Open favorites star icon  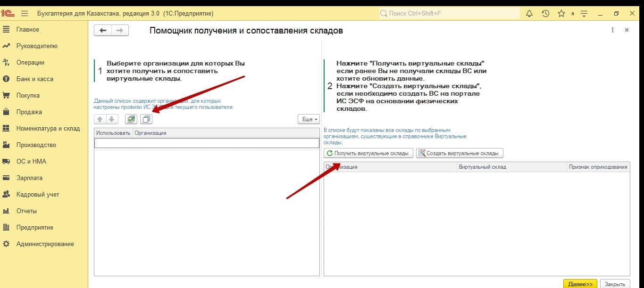coord(561,14)
